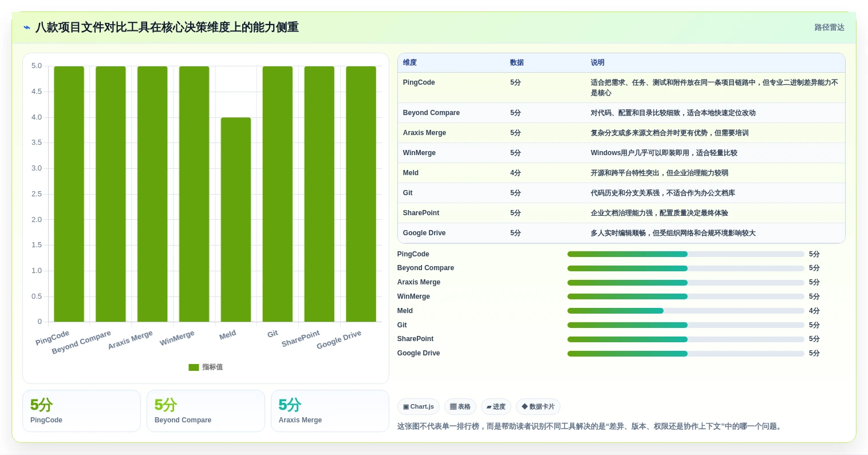Select the WinMerge bar in chart

[x=194, y=194]
